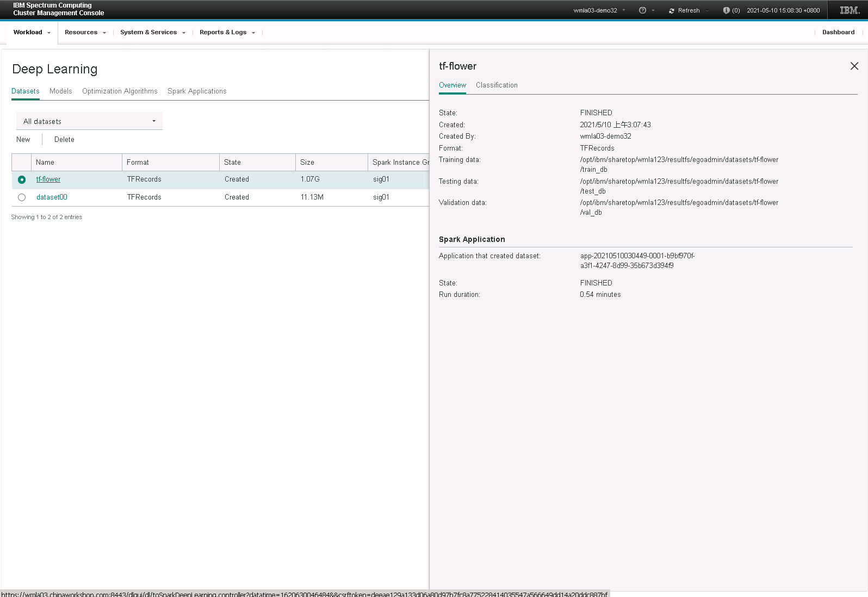Click the Refresh text label
The height and width of the screenshot is (597, 868).
[x=689, y=10]
